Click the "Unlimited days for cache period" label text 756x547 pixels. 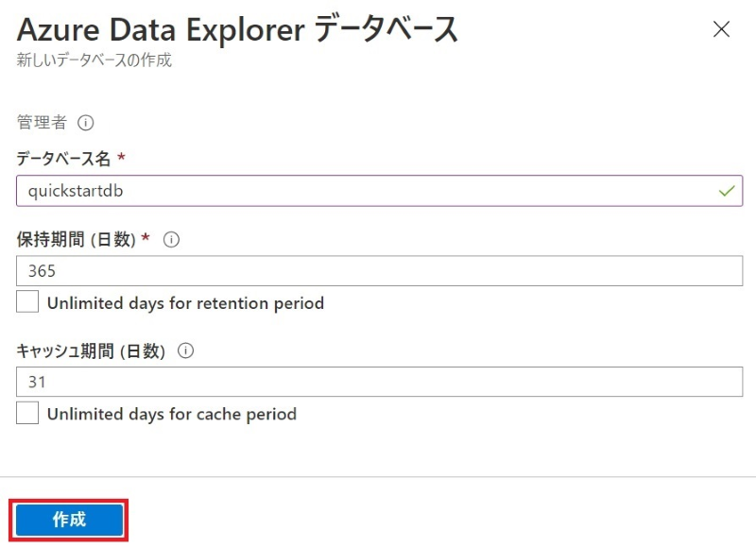(172, 414)
